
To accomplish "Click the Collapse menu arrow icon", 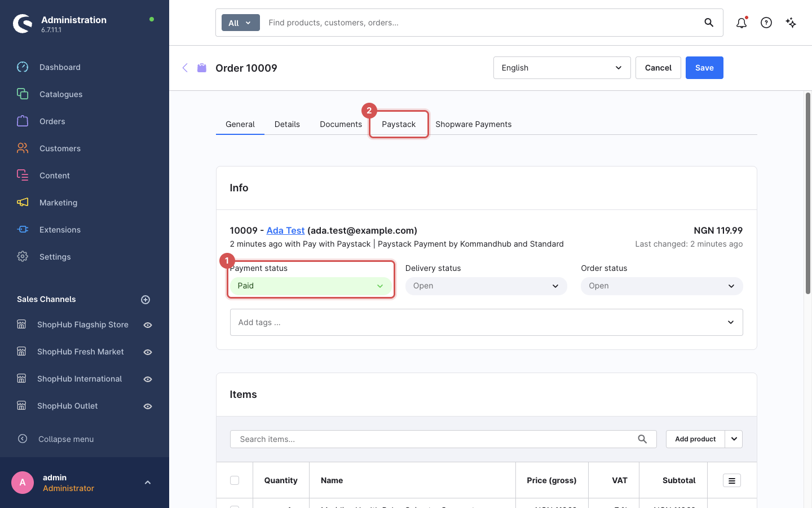I will [23, 439].
